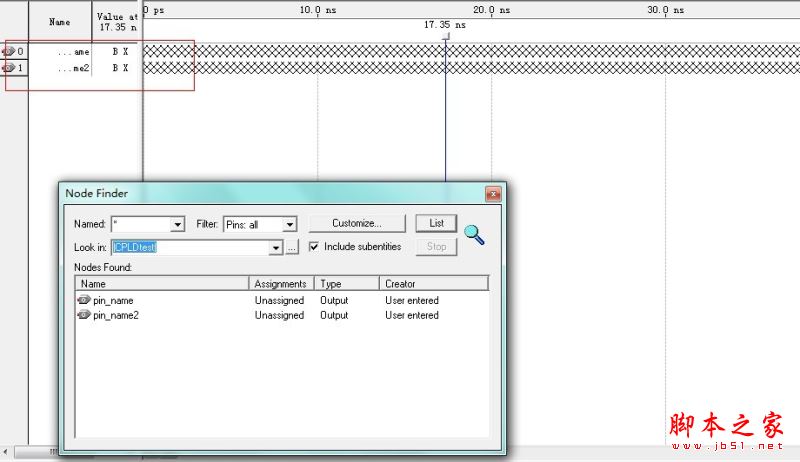
Task: Click User entered cell of pin_name
Action: click(412, 300)
